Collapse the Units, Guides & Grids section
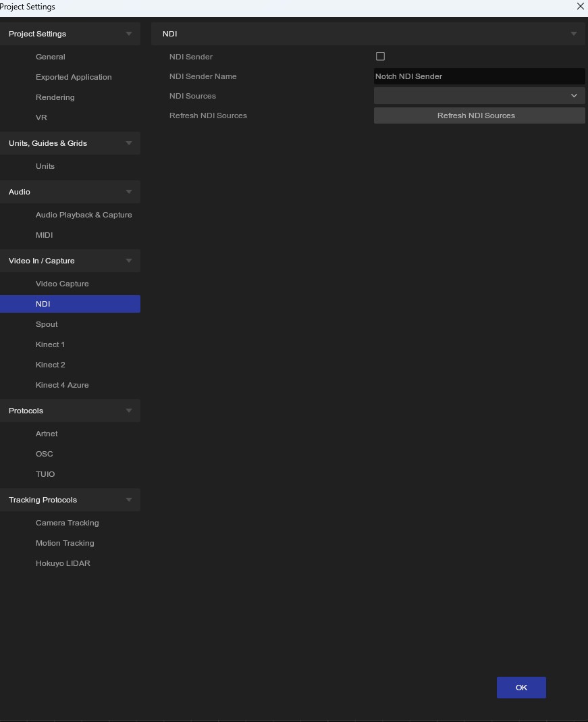 tap(128, 143)
